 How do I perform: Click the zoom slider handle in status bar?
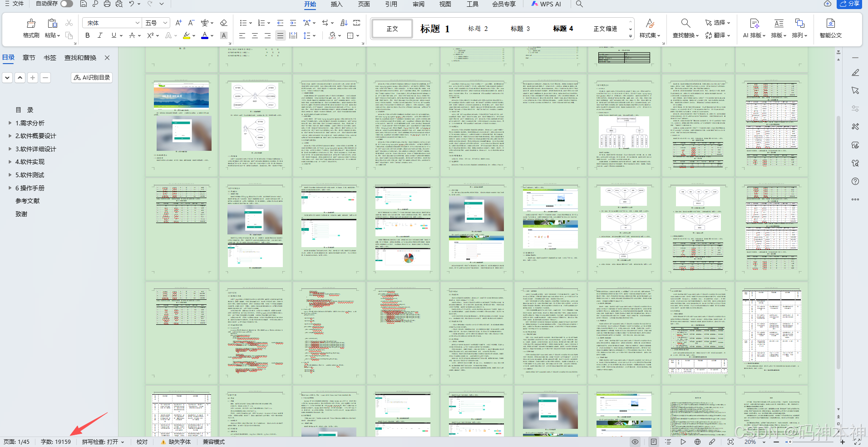point(790,442)
